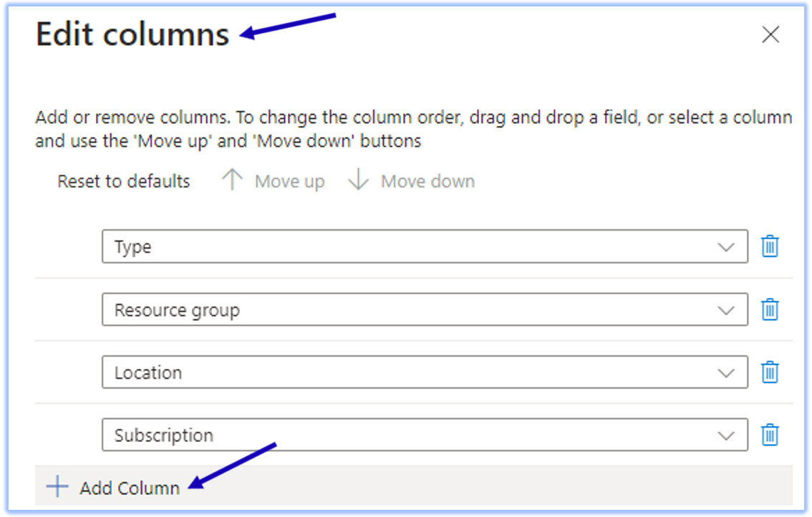The height and width of the screenshot is (517, 812).
Task: Select the Resource group column field text
Action: pos(177,310)
